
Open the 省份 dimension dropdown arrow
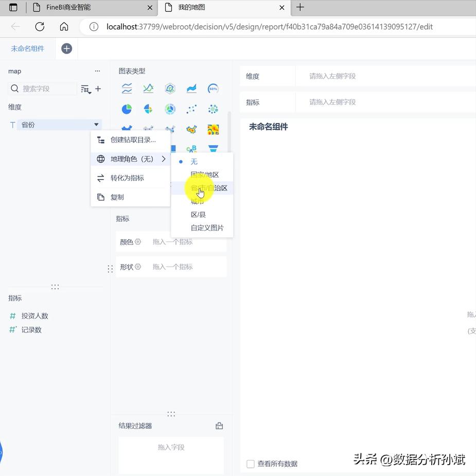(x=96, y=125)
